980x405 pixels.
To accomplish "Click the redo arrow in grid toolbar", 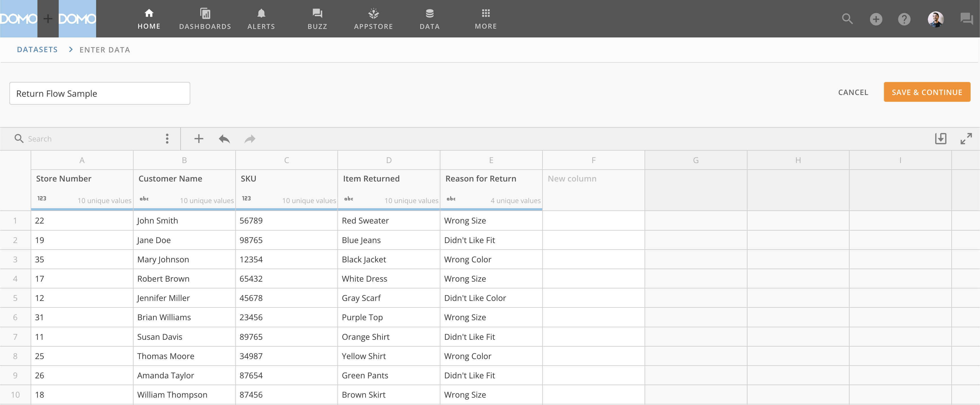I will [x=250, y=139].
